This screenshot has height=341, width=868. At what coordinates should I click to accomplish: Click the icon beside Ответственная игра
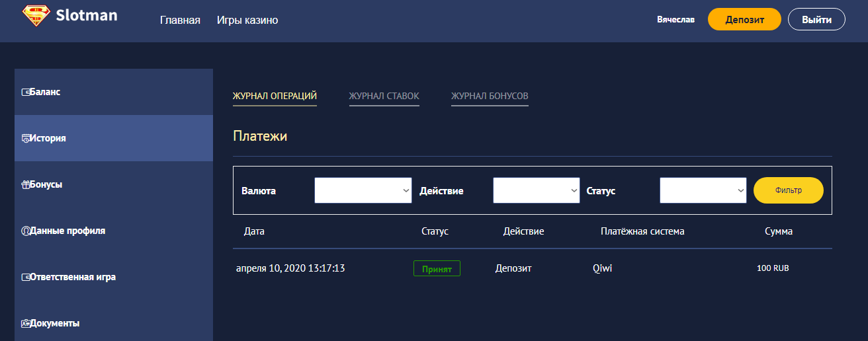pos(25,278)
